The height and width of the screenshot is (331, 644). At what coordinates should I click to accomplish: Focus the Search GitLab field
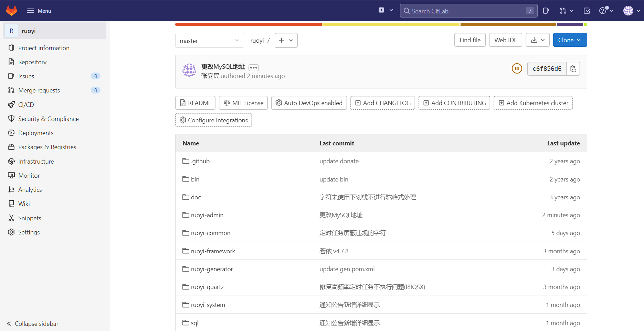(468, 11)
